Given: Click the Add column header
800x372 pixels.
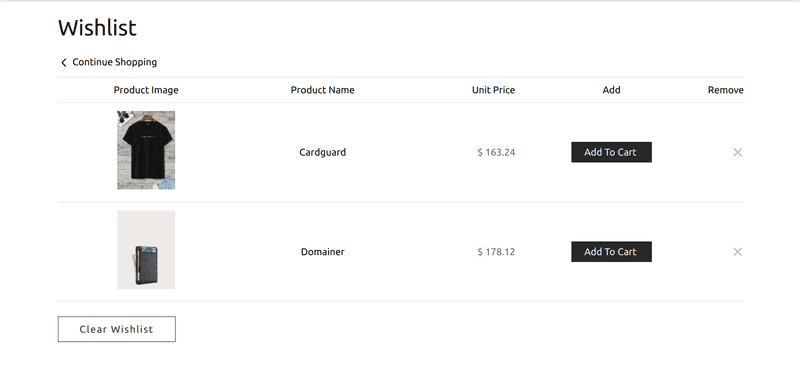Looking at the screenshot, I should [611, 90].
